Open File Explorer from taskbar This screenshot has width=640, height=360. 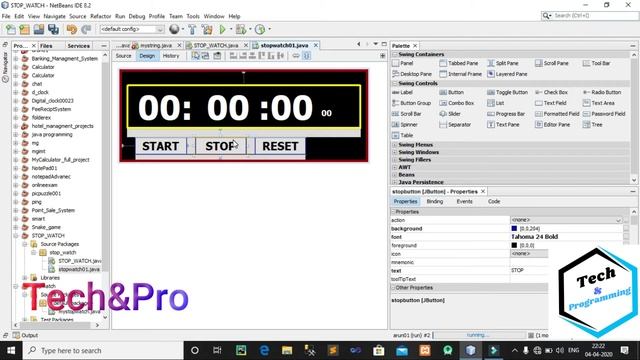[x=287, y=351]
